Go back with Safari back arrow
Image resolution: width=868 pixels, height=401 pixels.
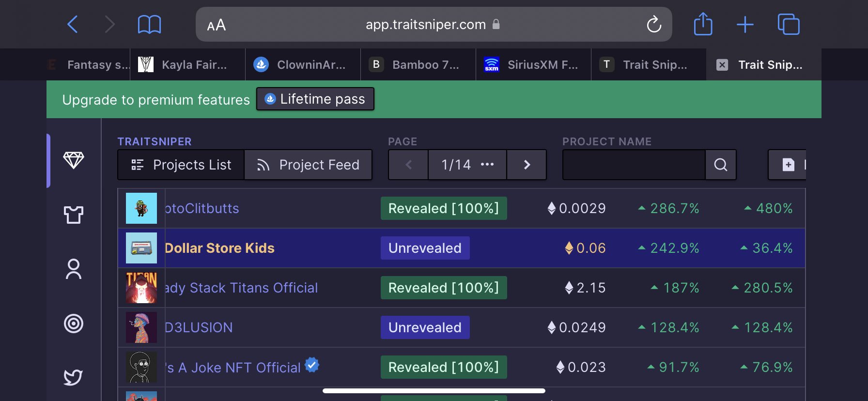click(x=73, y=24)
